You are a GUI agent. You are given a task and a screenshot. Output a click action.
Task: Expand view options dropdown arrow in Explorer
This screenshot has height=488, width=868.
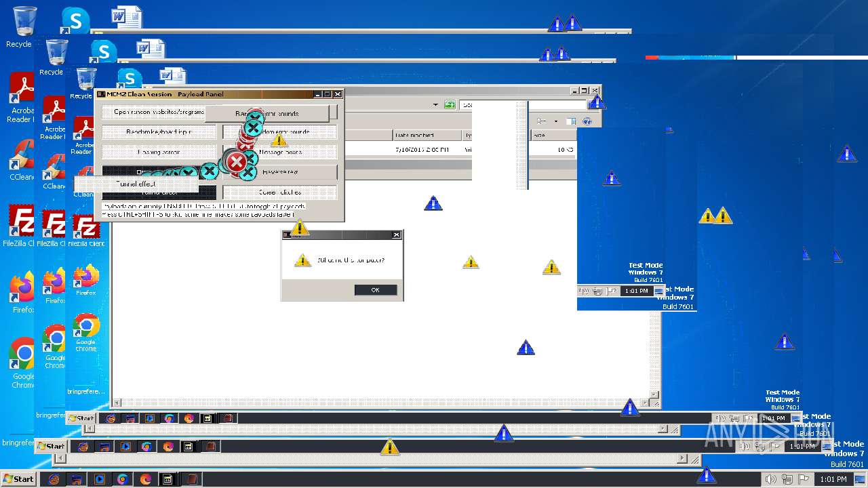click(x=556, y=121)
